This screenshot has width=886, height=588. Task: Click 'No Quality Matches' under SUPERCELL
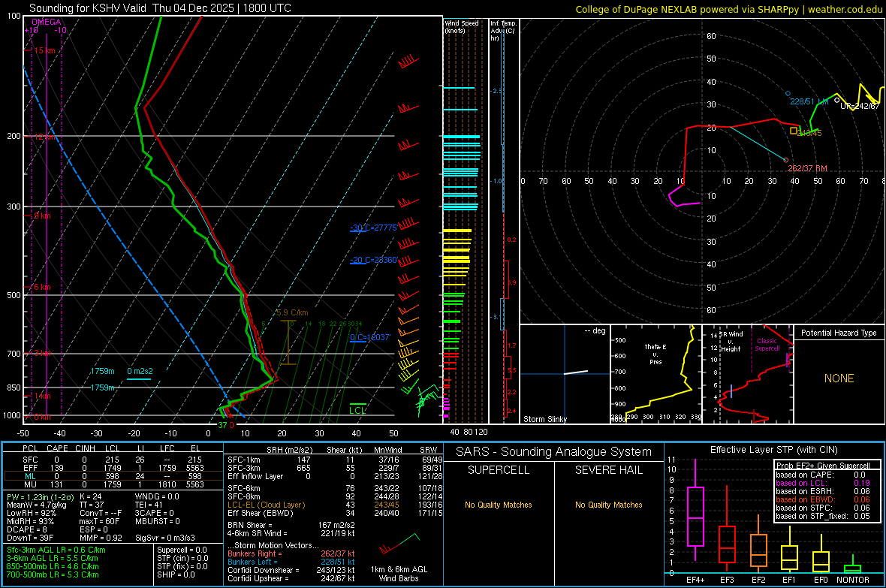[499, 505]
